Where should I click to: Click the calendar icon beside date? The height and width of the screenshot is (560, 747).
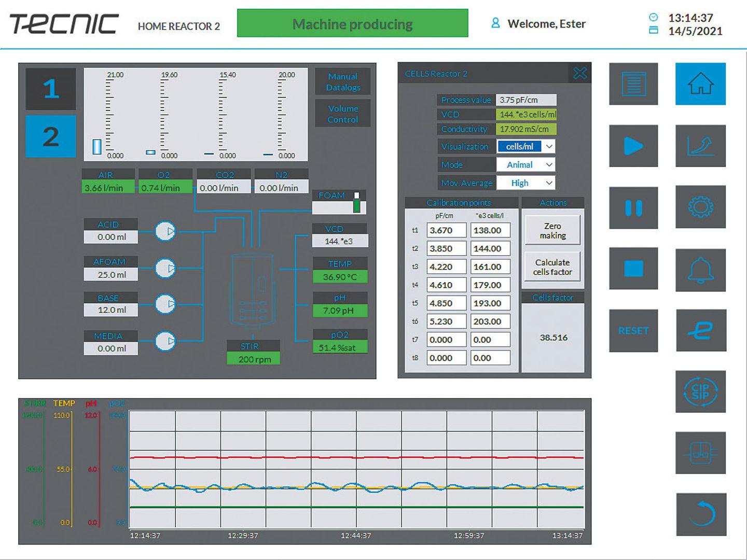(x=654, y=31)
